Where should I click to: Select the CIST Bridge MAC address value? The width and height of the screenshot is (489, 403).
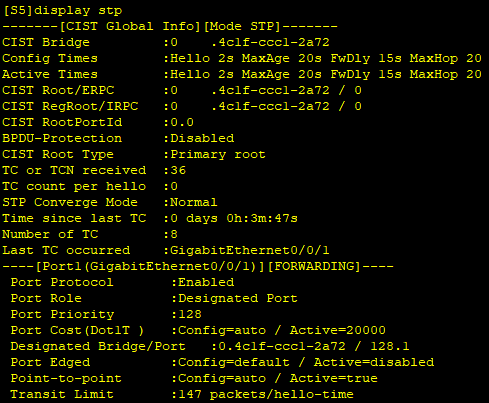click(270, 42)
